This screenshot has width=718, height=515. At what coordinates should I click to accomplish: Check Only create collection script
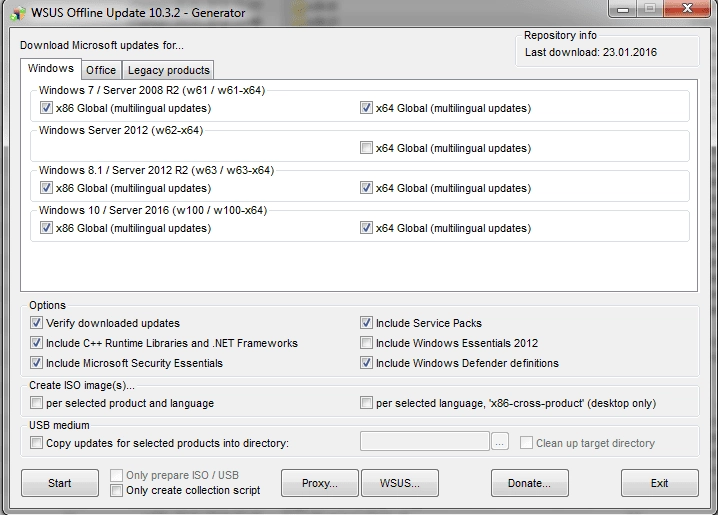pos(116,490)
